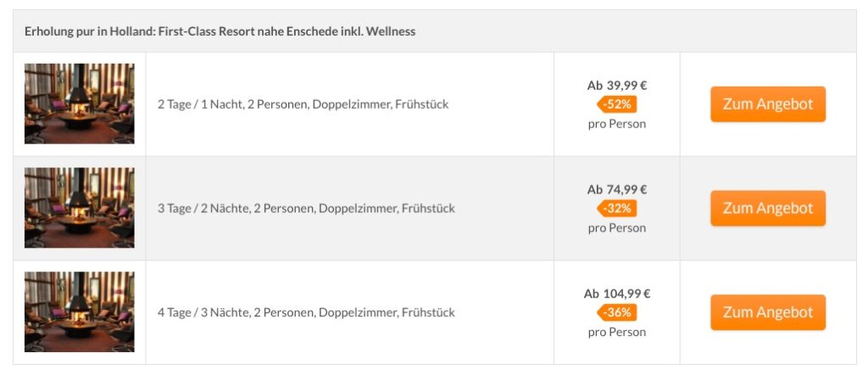Click the 'Ab 39,99 €' price
The image size is (868, 381).
tap(617, 86)
